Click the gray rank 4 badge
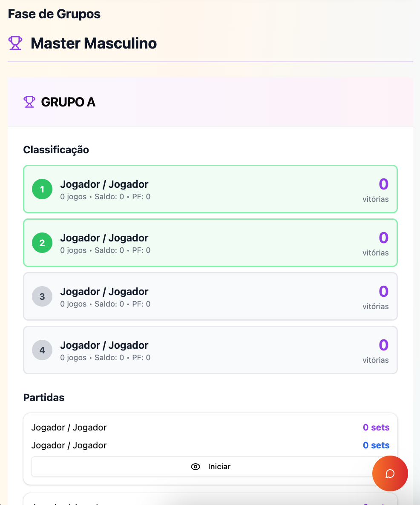The width and height of the screenshot is (420, 505). point(42,350)
